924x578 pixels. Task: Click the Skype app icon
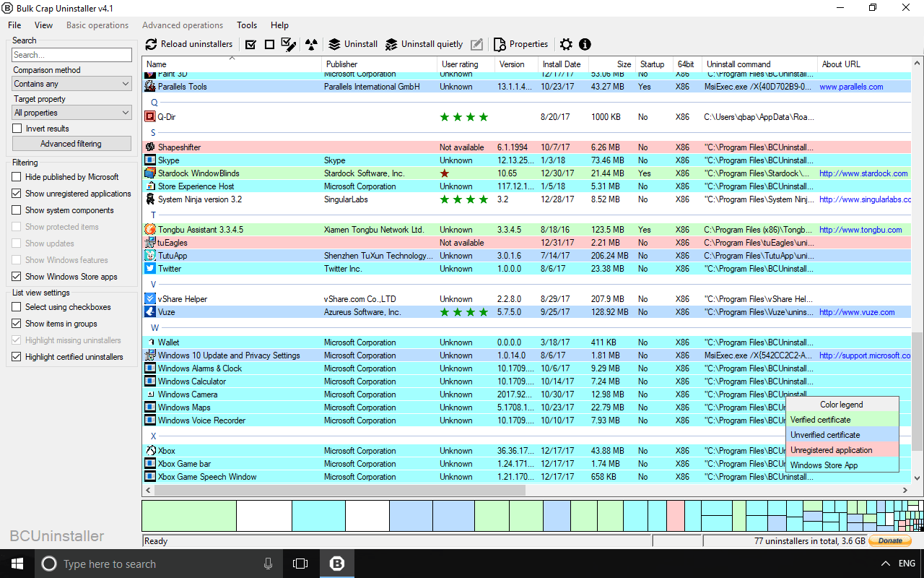click(150, 160)
